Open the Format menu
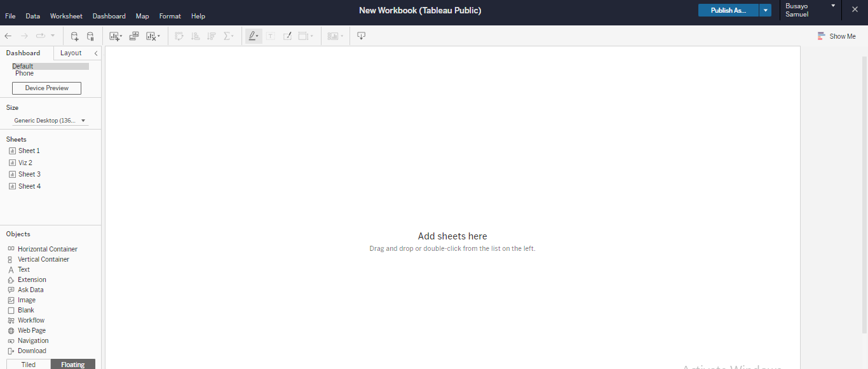 (170, 16)
